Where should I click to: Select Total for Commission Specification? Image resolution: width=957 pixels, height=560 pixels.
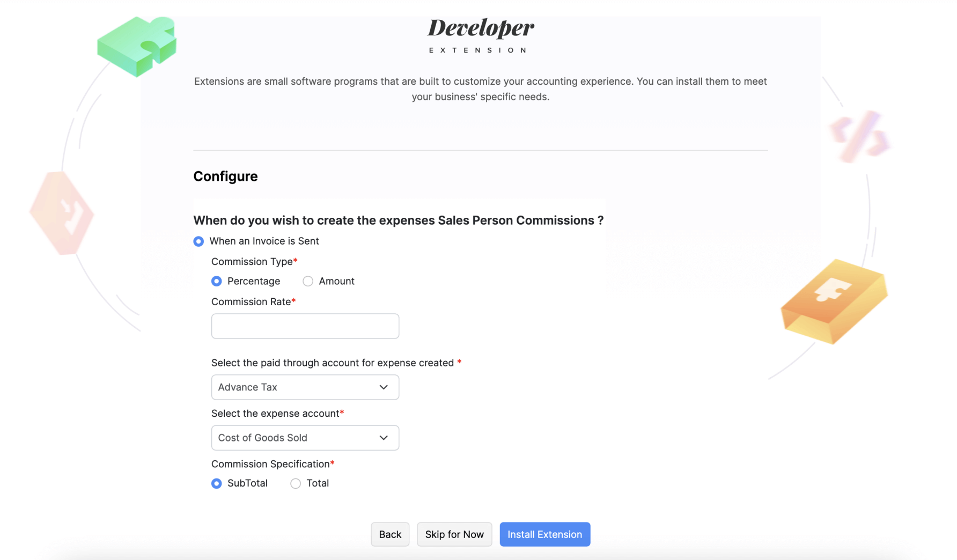(x=295, y=483)
